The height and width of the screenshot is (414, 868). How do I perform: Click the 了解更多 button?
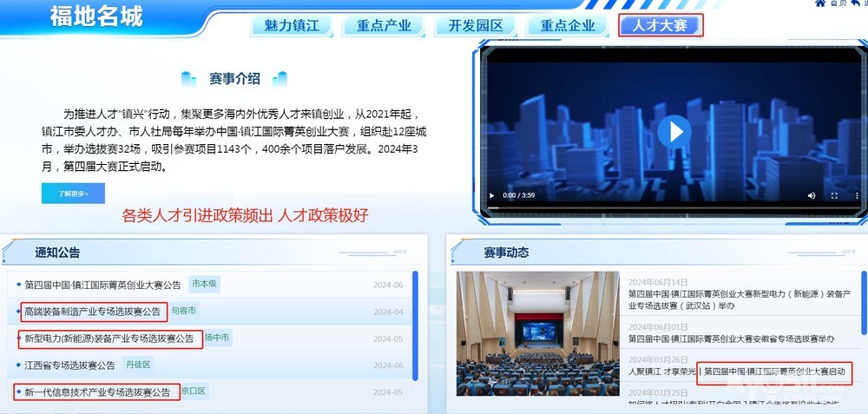[73, 194]
